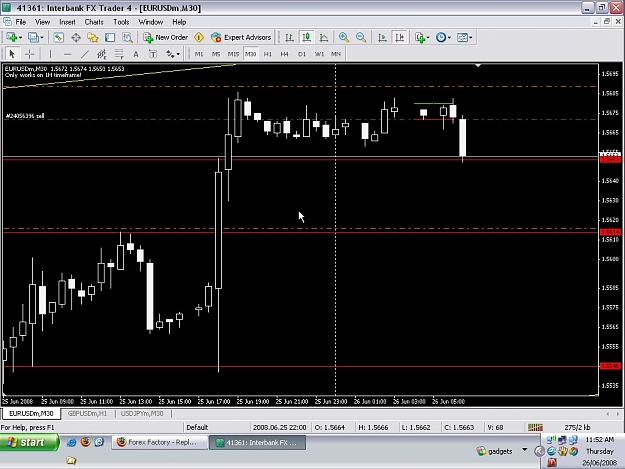
Task: Switch to the USDJPYm,M30 chart tab
Action: point(142,414)
